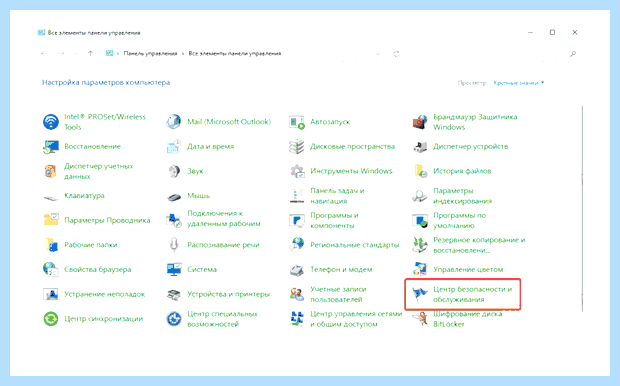Click the Управление цветом icon

tap(420, 269)
